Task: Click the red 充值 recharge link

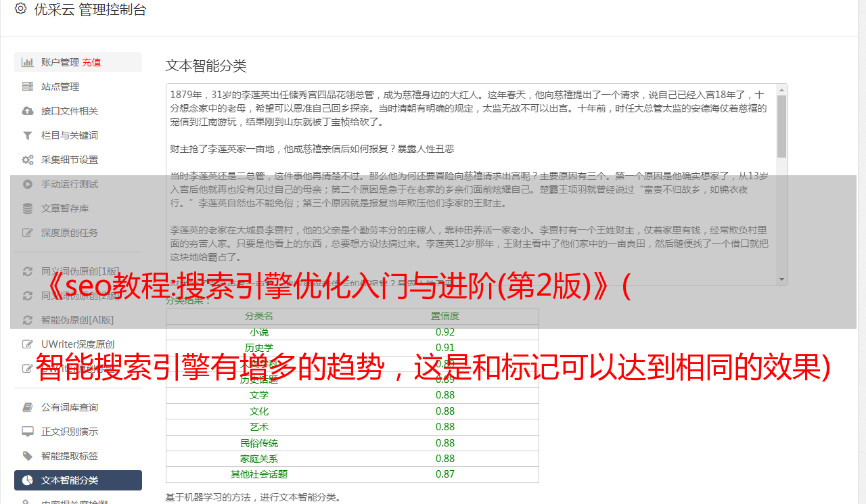Action: pyautogui.click(x=91, y=62)
